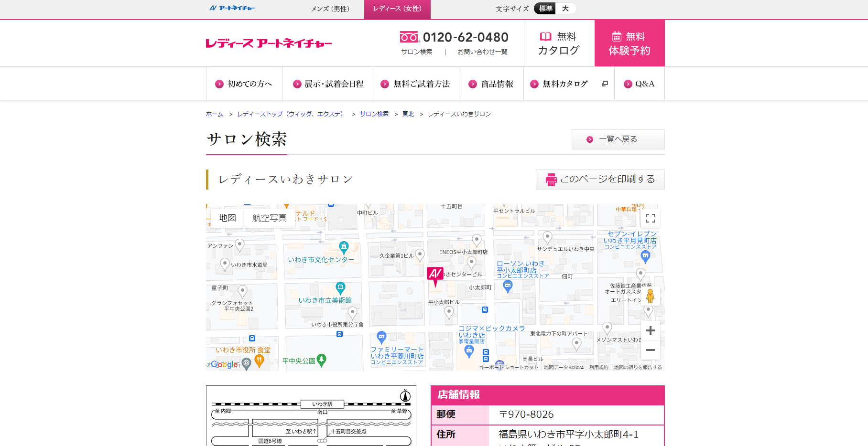Click ENEOS平小太郎町店 map pin

pos(477,240)
